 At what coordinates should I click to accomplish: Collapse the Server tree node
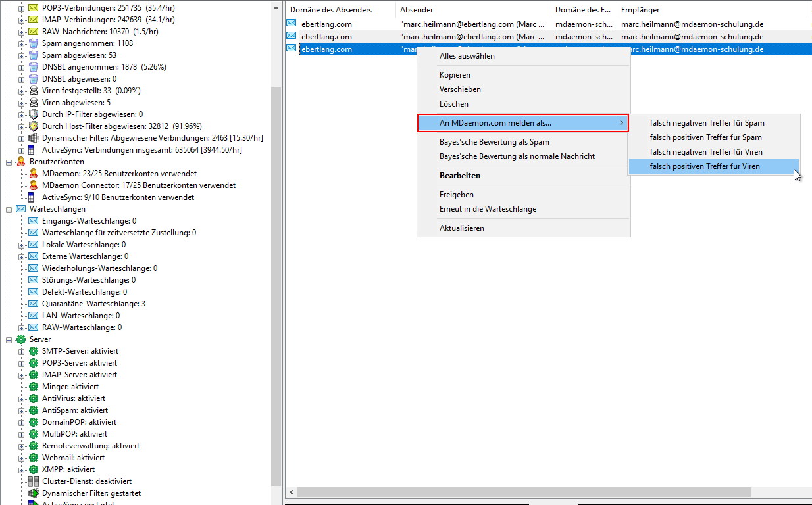(9, 339)
